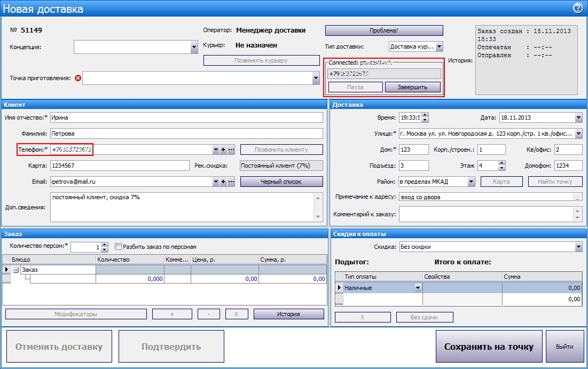This screenshot has height=369, width=588.
Task: Increase the Количество персон value
Action: click(x=104, y=245)
